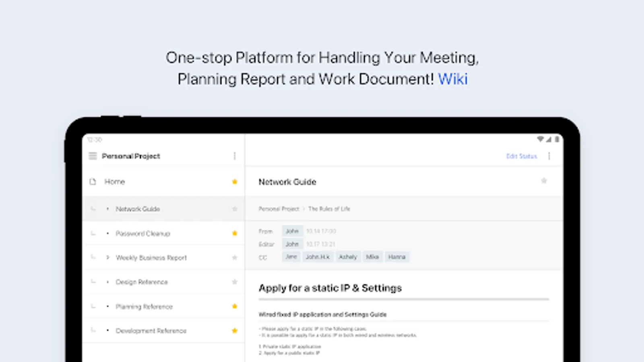
Task: Click the blue Wiki word in the headline
Action: tap(453, 79)
